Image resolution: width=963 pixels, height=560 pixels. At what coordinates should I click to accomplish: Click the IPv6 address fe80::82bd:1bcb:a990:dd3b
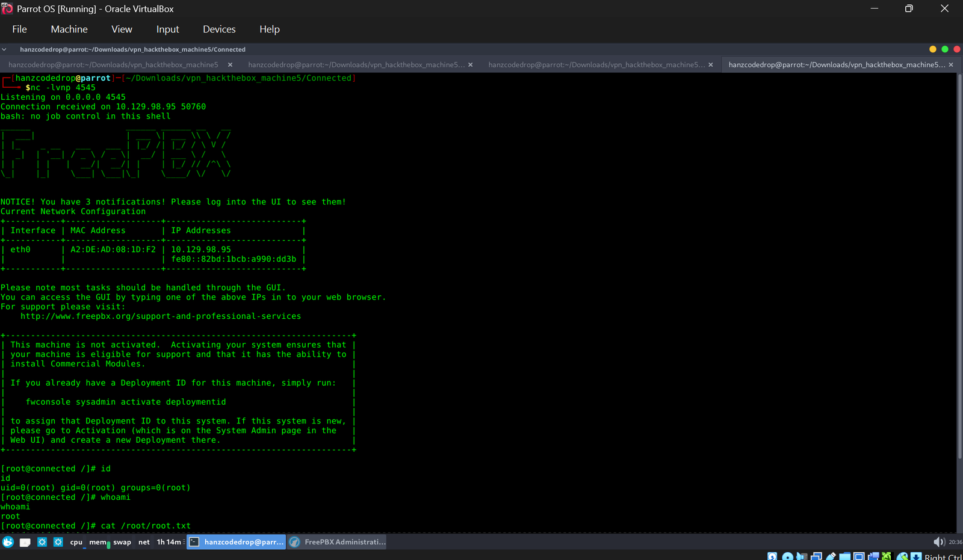234,259
